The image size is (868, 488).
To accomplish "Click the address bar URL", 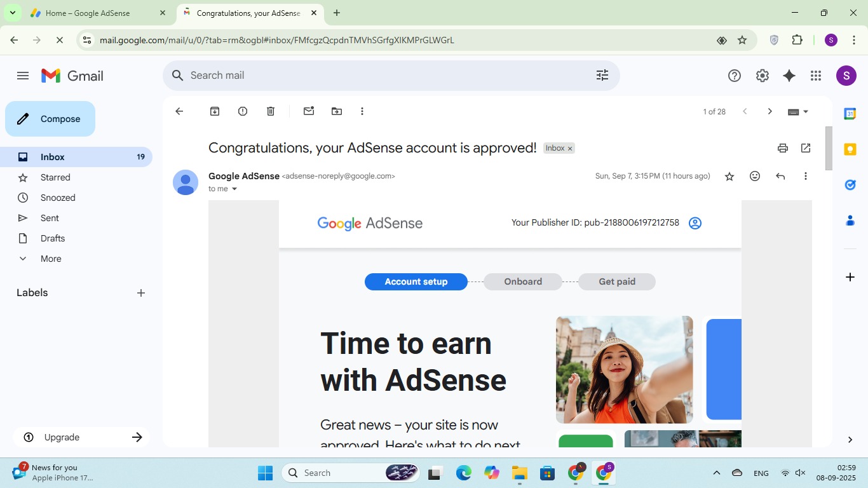I will pyautogui.click(x=277, y=40).
